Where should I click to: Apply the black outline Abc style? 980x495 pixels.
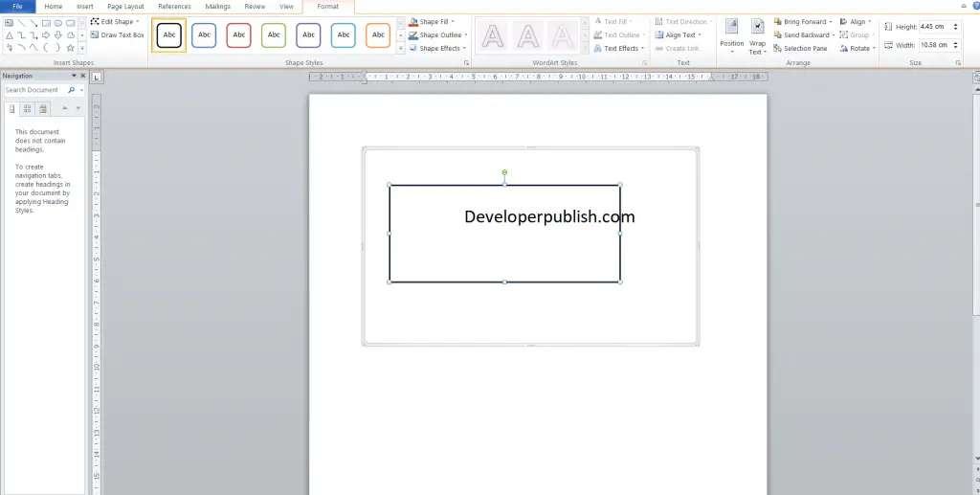(x=168, y=35)
